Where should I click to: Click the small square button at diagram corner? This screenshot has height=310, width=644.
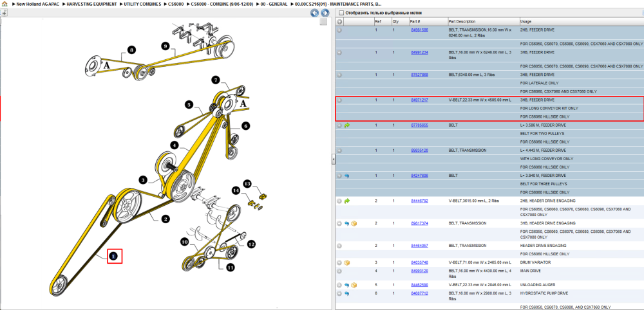click(323, 22)
